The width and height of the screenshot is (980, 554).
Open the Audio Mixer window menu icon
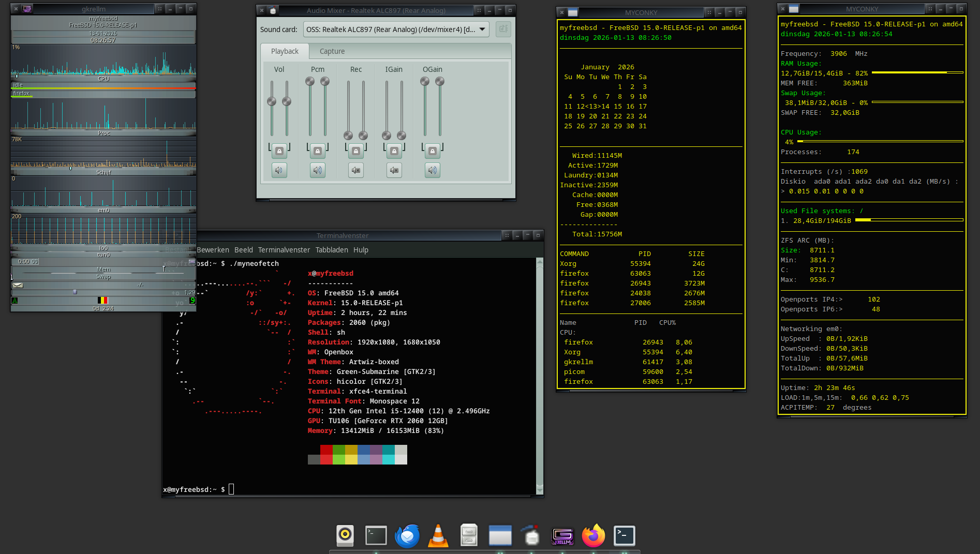[x=273, y=10]
